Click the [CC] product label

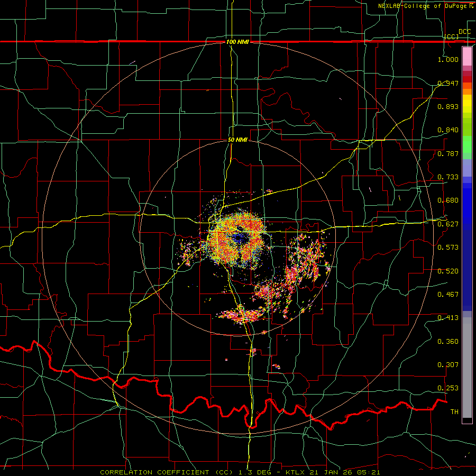click(452, 36)
